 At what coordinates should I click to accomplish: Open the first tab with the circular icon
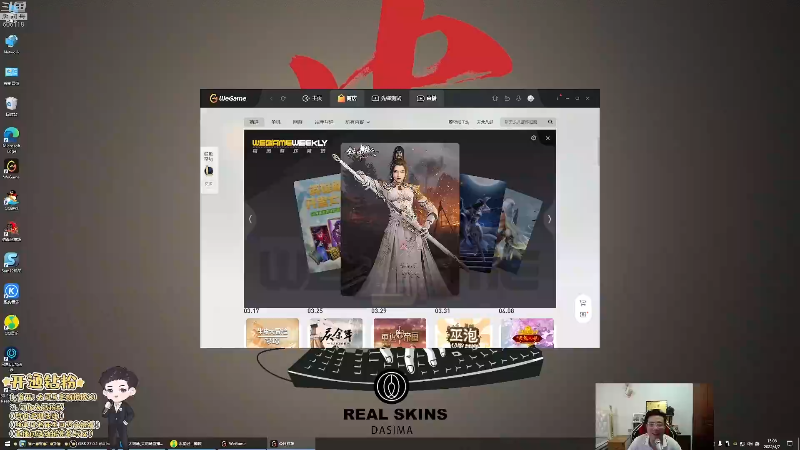pyautogui.click(x=312, y=98)
